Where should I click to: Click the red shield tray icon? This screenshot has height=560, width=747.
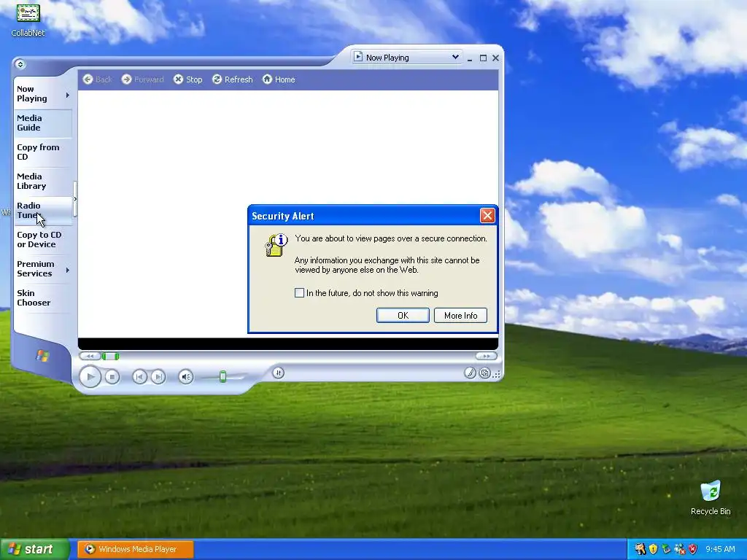coord(693,549)
